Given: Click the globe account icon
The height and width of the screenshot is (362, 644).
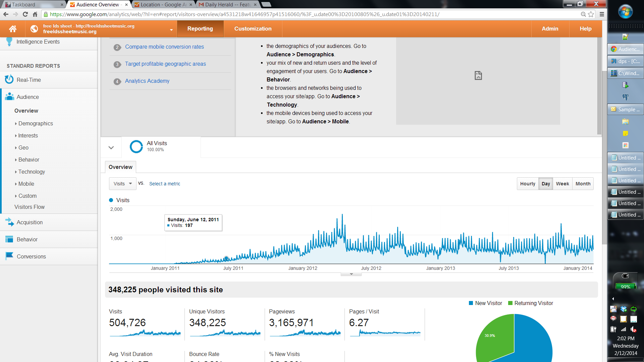Looking at the screenshot, I should coord(34,29).
